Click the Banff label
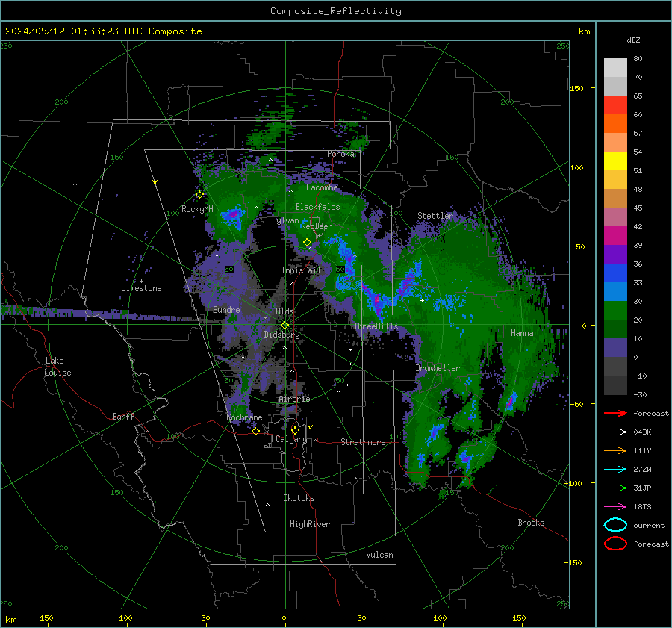The image size is (672, 628). (x=123, y=416)
